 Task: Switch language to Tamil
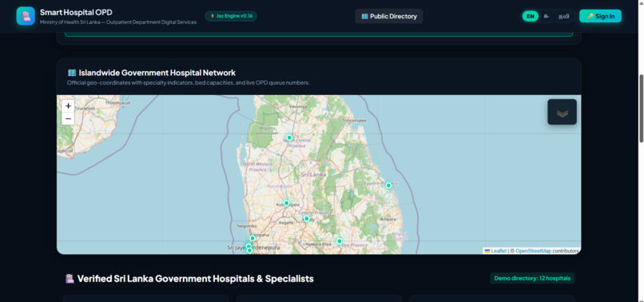click(563, 17)
